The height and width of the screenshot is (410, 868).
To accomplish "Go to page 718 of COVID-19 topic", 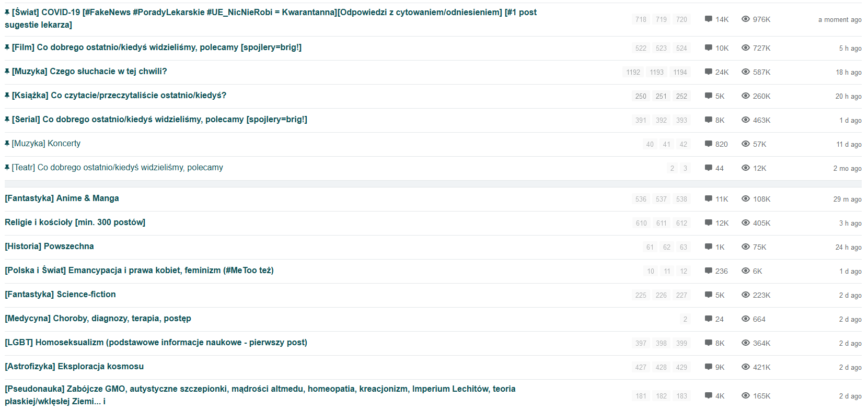I will coord(641,19).
